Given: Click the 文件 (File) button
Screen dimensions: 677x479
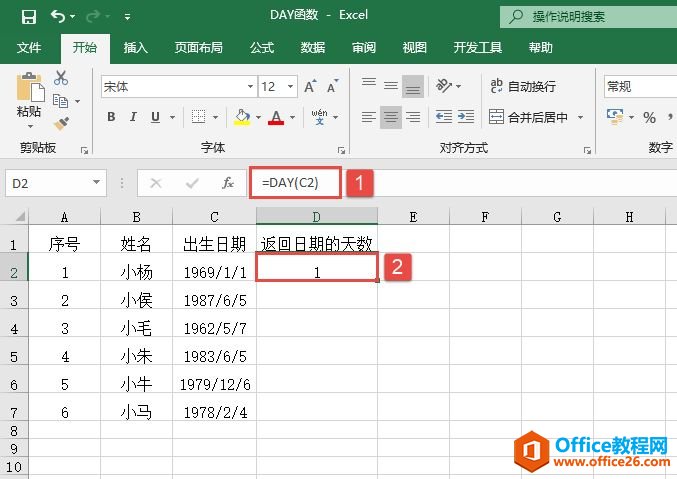Looking at the screenshot, I should click(29, 47).
